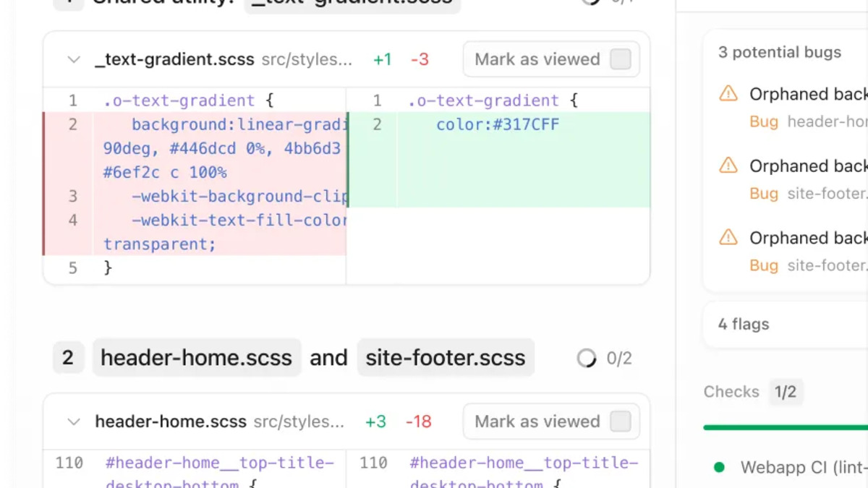Click the header-home.scss chip in section 2

(x=196, y=358)
